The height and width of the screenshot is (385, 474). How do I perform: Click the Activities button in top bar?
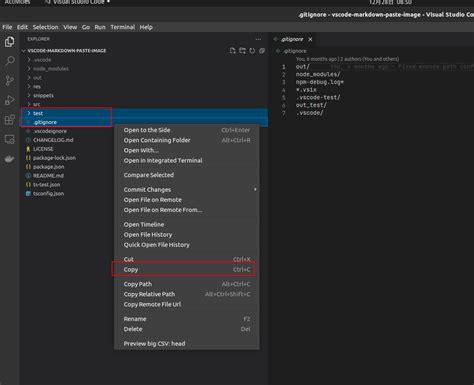pos(17,2)
